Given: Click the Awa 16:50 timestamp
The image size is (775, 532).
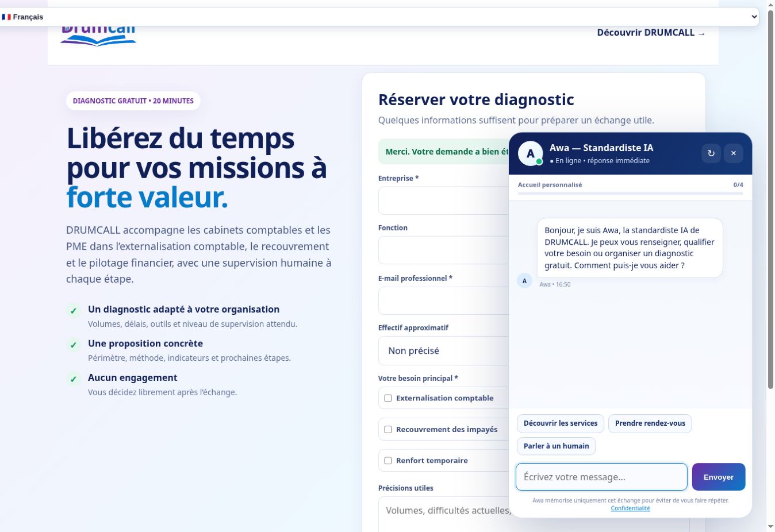Looking at the screenshot, I should (555, 284).
